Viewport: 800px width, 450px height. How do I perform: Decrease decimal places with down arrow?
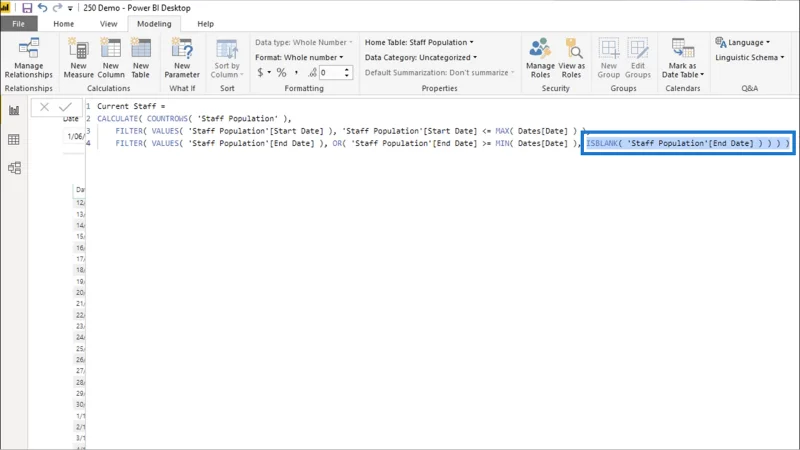click(x=347, y=76)
